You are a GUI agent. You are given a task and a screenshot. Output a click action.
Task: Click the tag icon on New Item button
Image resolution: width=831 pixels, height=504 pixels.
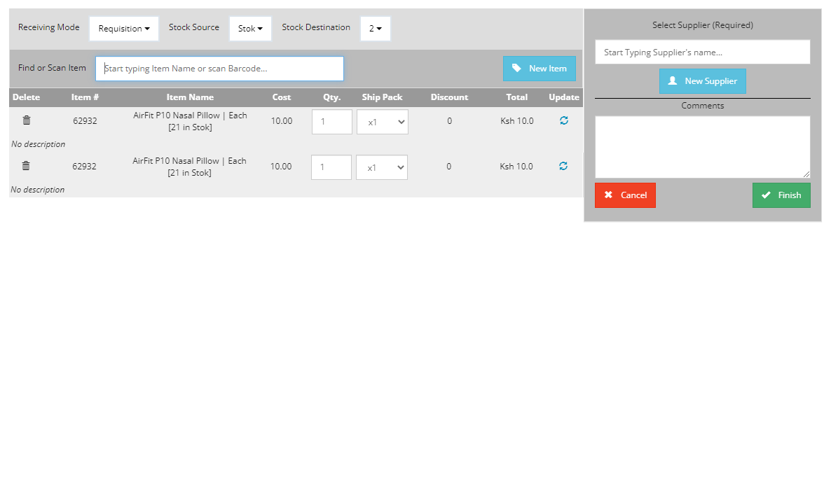point(517,68)
